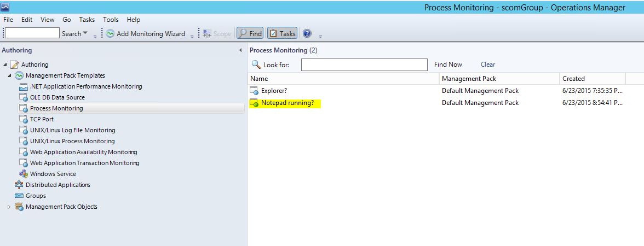This screenshot has width=644, height=246.
Task: Open toolbar options arrow after Help icon
Action: [320, 36]
